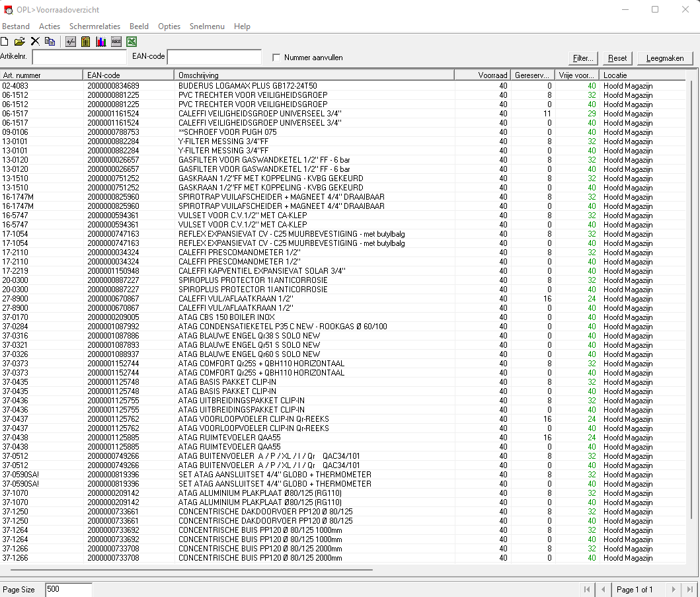
Task: Enable the Nummer aanvullen checkbox
Action: 276,58
